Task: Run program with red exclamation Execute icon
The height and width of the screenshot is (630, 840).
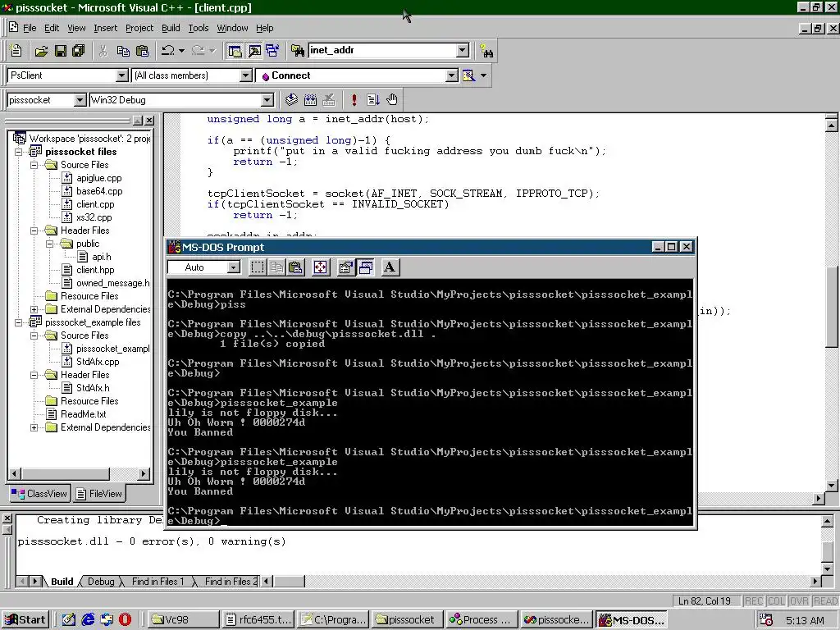Action: coord(354,99)
